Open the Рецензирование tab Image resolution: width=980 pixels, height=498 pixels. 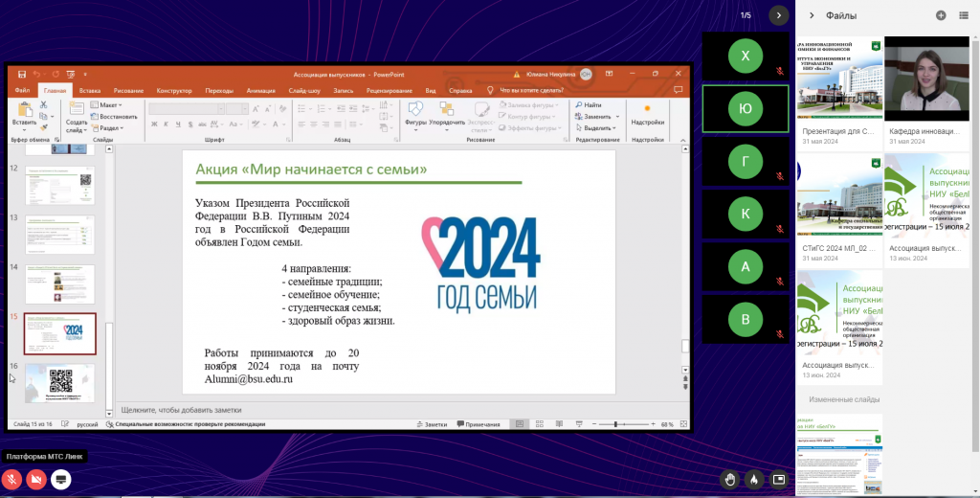coord(390,91)
